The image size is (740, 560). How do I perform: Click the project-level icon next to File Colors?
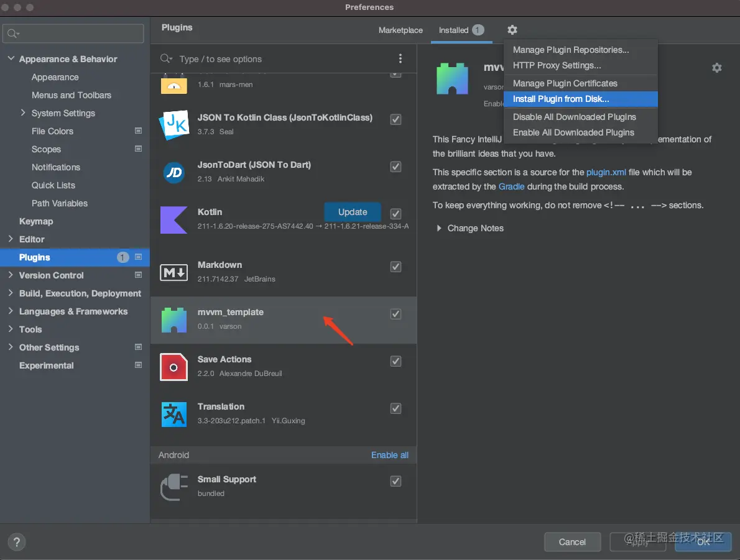pos(138,131)
